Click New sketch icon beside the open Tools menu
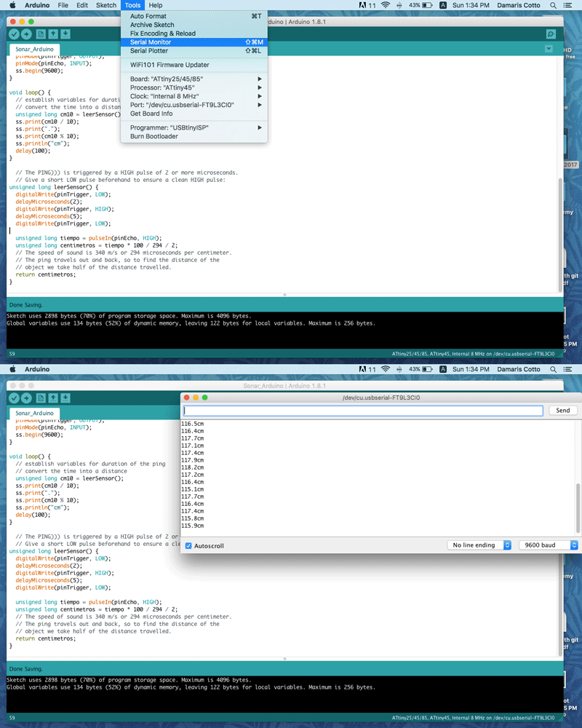 pos(41,34)
